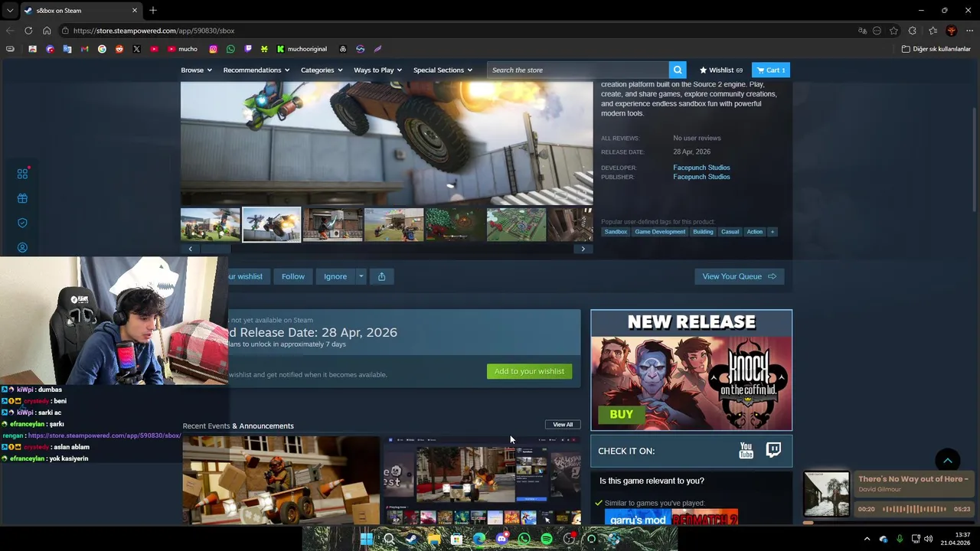Open the Ignore button dropdown arrow

click(x=361, y=276)
